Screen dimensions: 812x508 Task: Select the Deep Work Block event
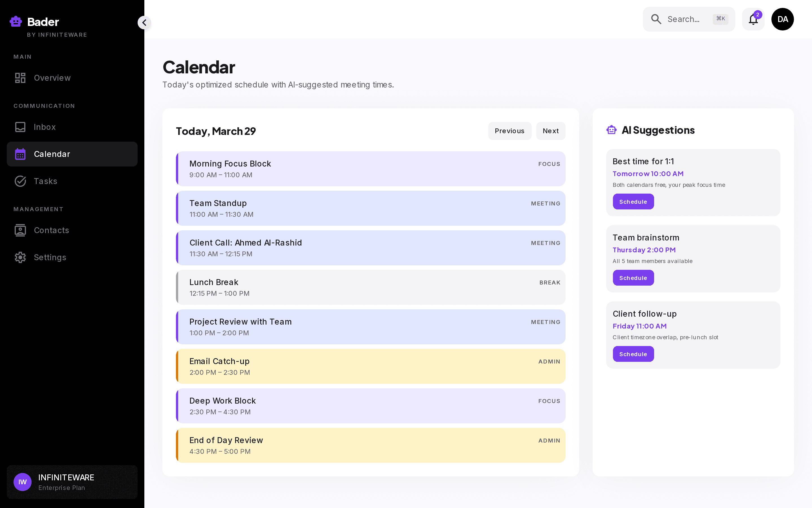(370, 406)
